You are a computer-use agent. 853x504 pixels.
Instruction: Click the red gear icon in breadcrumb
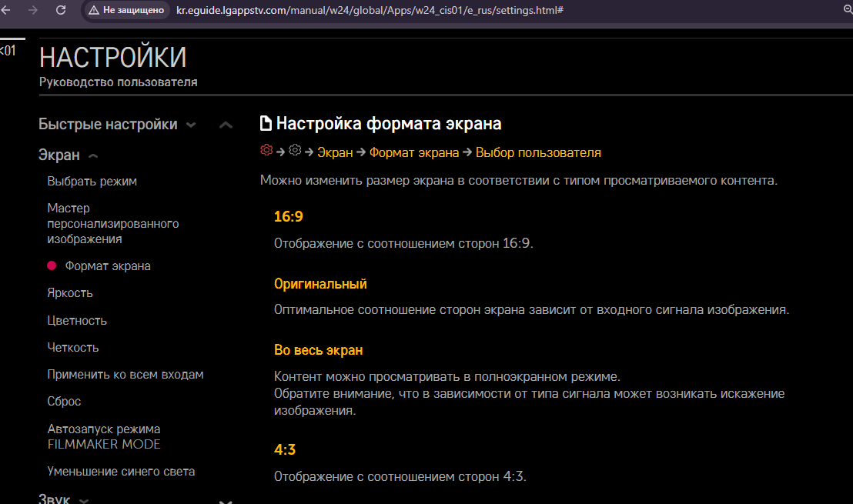(266, 150)
